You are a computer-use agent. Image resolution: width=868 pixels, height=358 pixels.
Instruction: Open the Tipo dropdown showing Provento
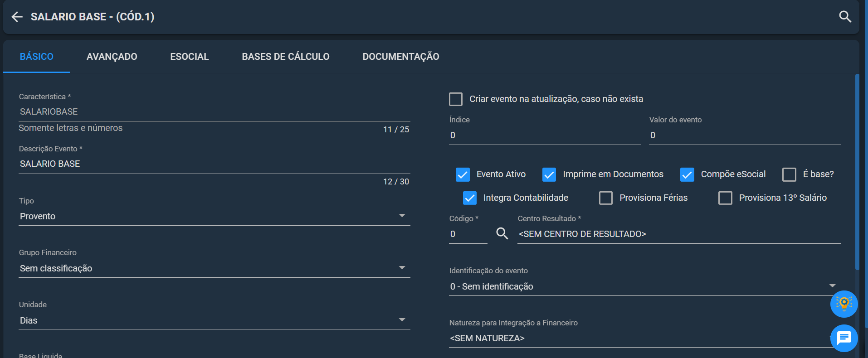215,216
